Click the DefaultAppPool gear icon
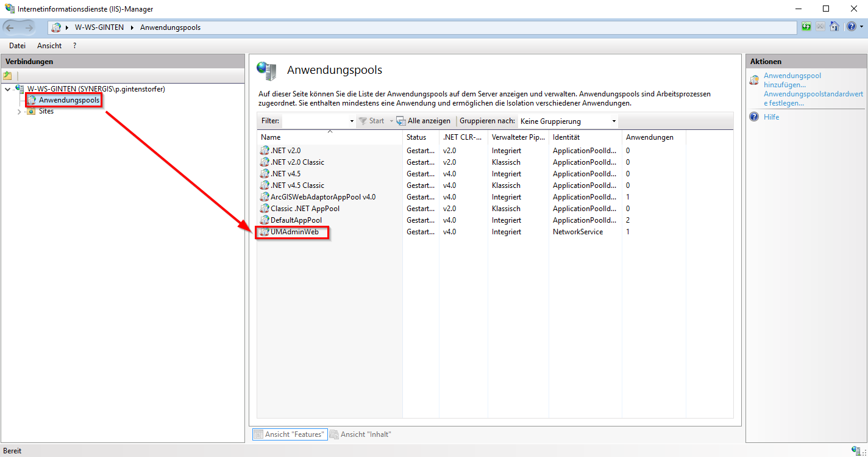Image resolution: width=868 pixels, height=457 pixels. tap(264, 220)
